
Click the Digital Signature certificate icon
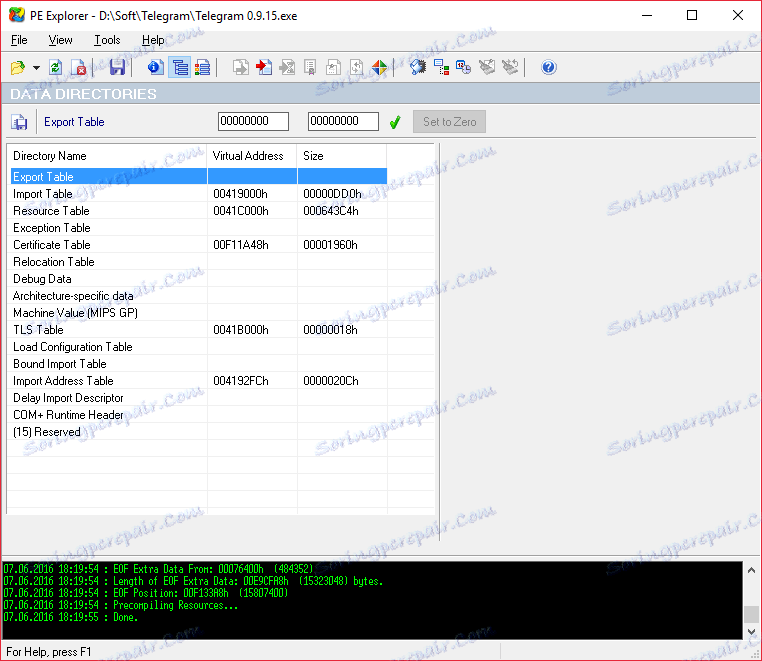point(310,67)
